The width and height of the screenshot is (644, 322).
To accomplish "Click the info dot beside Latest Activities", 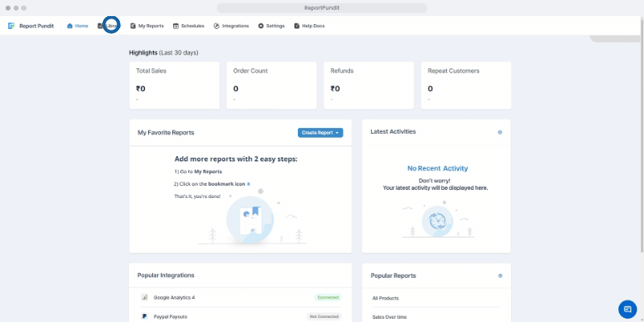I will click(500, 132).
